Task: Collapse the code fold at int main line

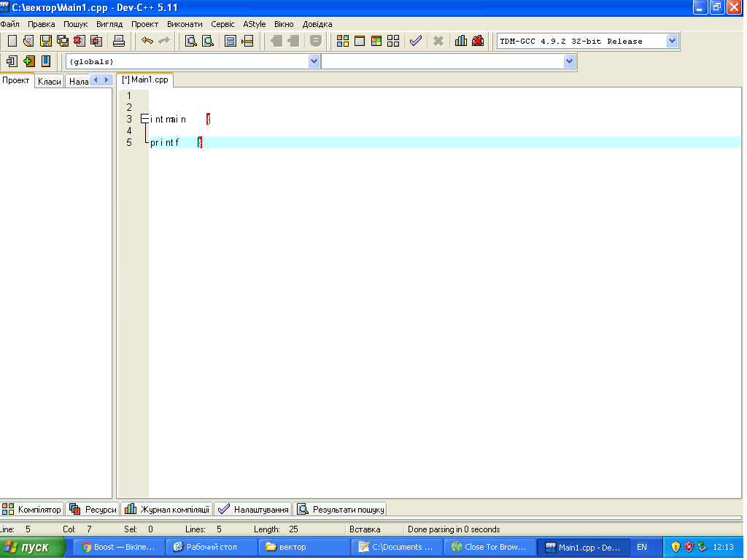Action: click(144, 119)
